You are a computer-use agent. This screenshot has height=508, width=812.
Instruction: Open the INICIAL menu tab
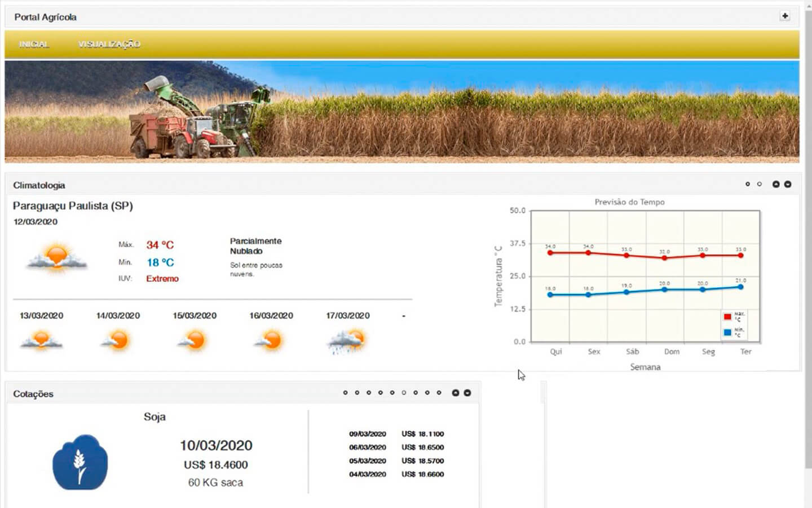(34, 44)
